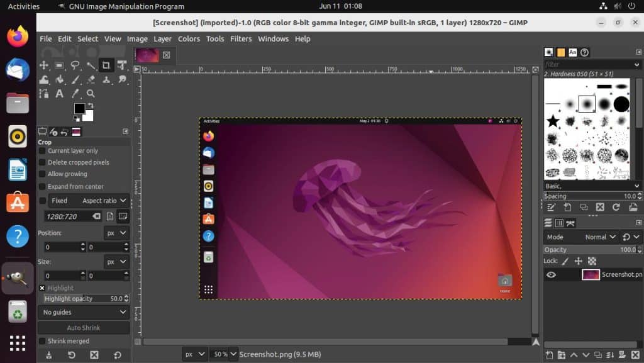The width and height of the screenshot is (644, 363).
Task: Toggle Lock pixels brush icon
Action: [565, 261]
